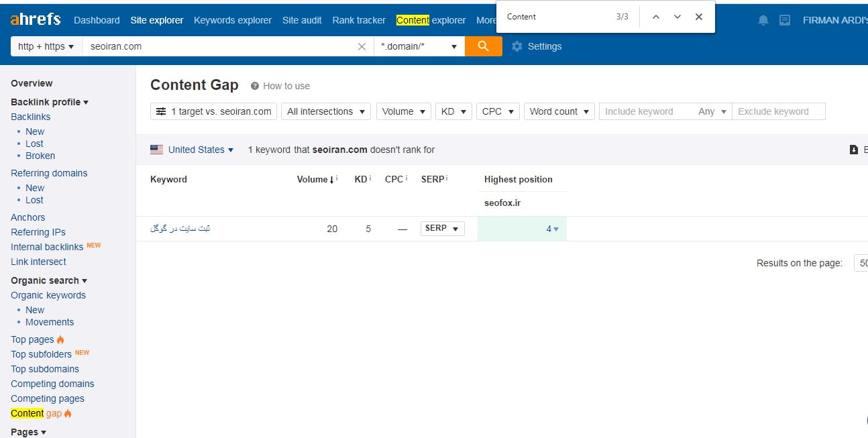Viewport: 868px width, 438px height.
Task: Click the Ahrefs logo
Action: click(36, 19)
